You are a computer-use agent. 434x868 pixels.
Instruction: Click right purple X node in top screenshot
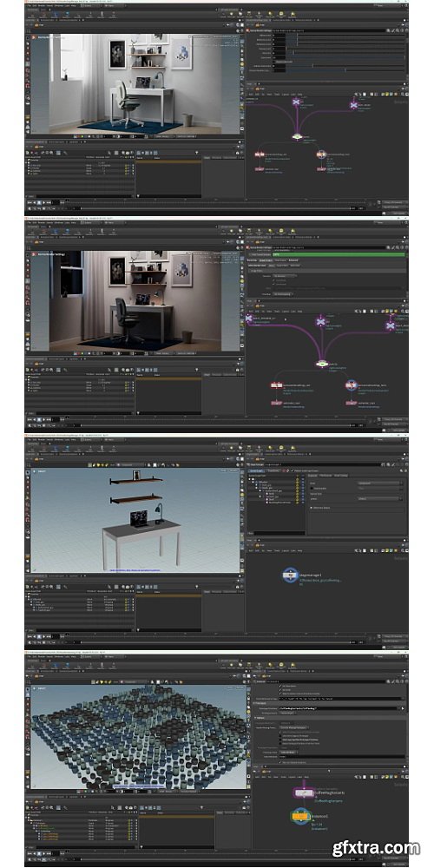tap(354, 103)
